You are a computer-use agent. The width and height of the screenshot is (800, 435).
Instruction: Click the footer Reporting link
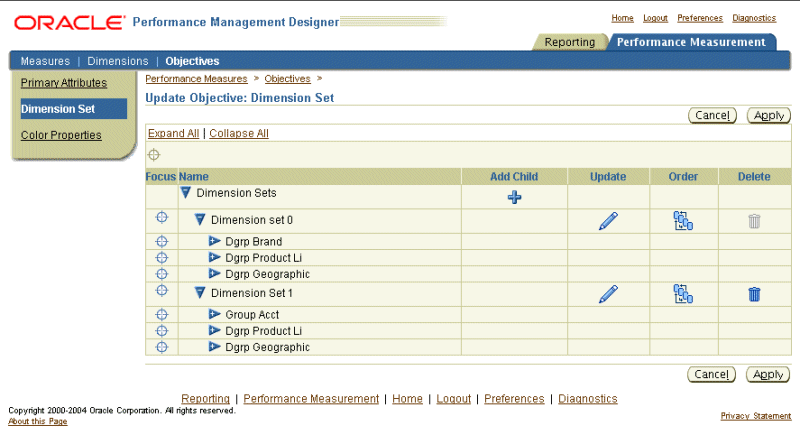click(x=206, y=398)
